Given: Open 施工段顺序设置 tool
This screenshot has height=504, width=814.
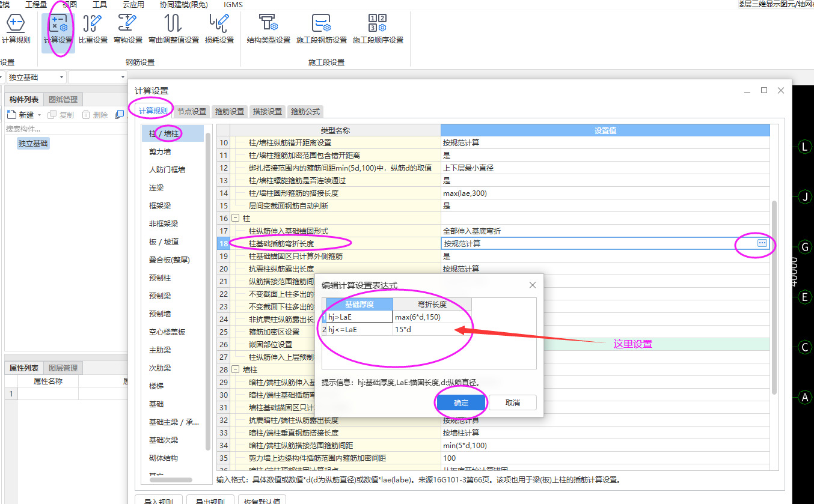Looking at the screenshot, I should [x=378, y=29].
